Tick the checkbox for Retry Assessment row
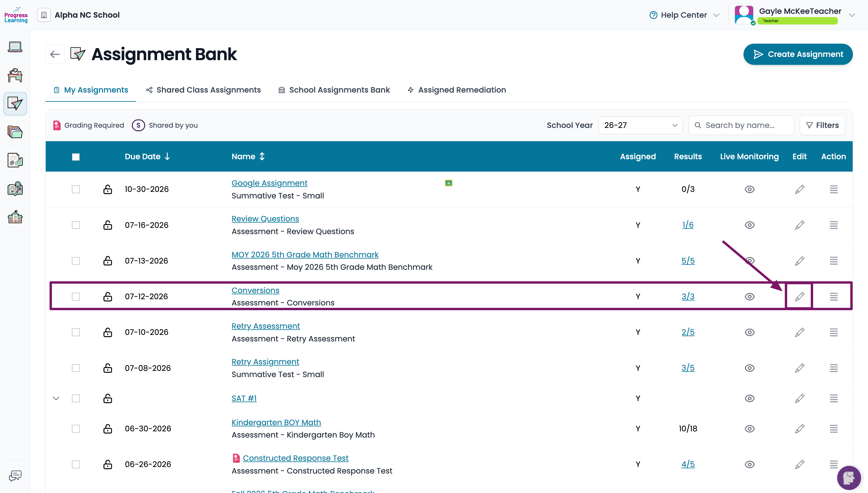The image size is (868, 493). [x=76, y=332]
